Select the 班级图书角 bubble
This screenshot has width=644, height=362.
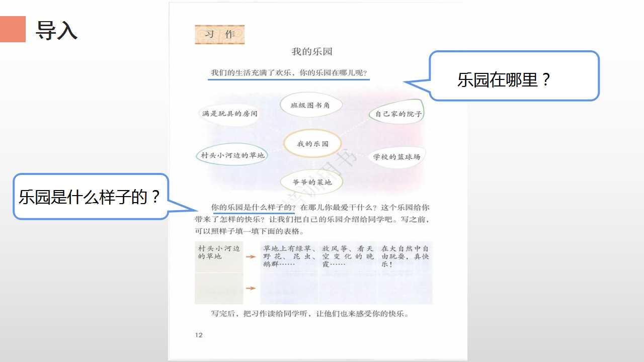click(x=311, y=106)
